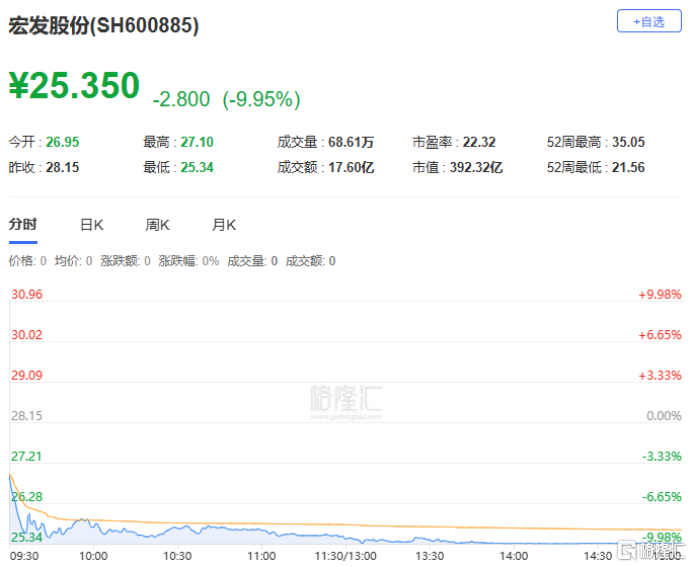Click the 28.15 axis label on chart
This screenshot has height=567, width=692.
pos(27,416)
